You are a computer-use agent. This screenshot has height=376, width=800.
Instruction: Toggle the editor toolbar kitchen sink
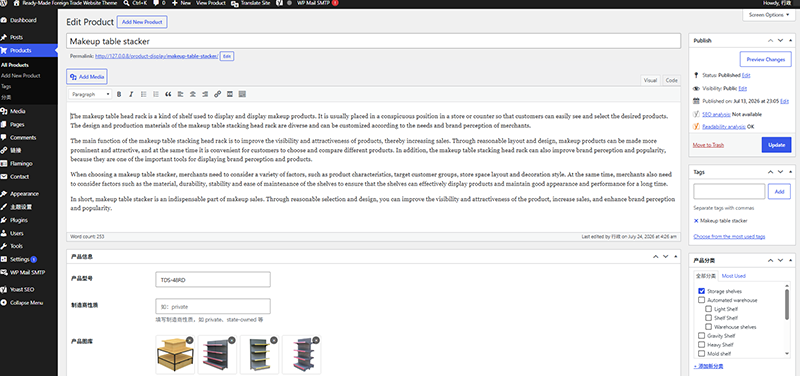[x=242, y=94]
